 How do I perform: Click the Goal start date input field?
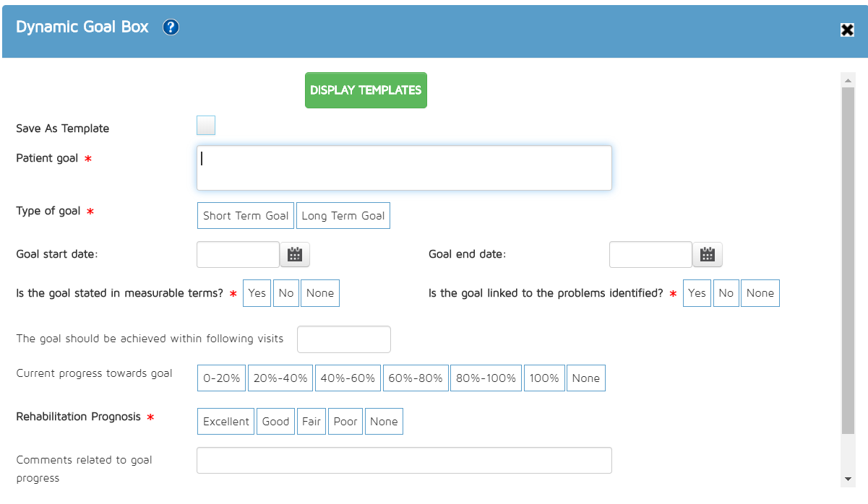tap(238, 254)
